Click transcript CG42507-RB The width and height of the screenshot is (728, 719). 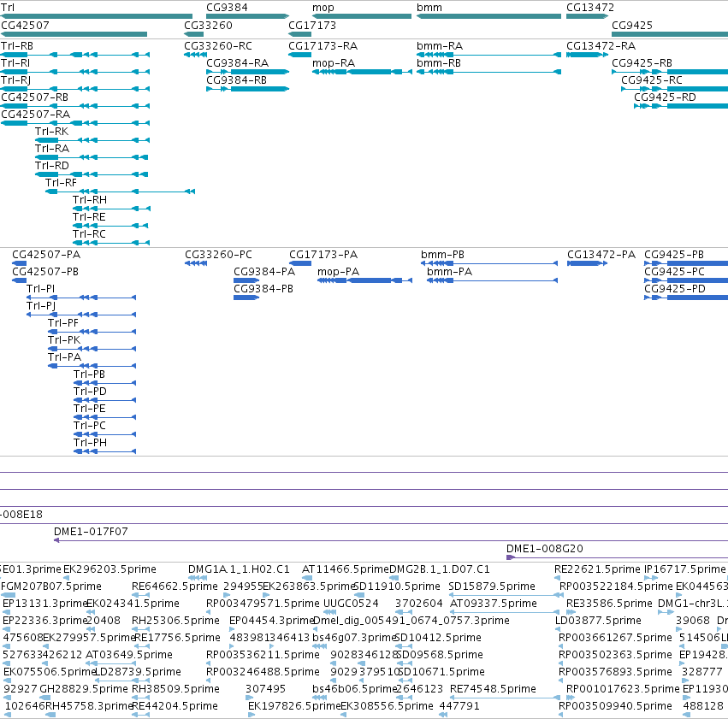click(74, 106)
